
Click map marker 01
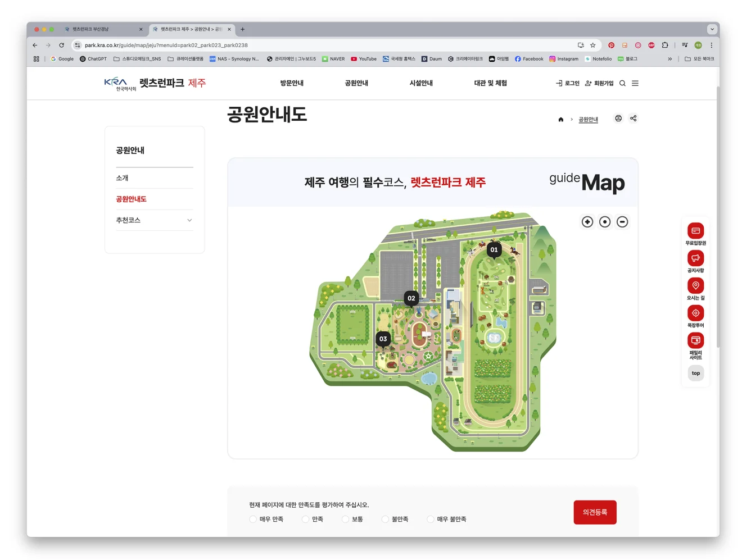click(x=494, y=251)
